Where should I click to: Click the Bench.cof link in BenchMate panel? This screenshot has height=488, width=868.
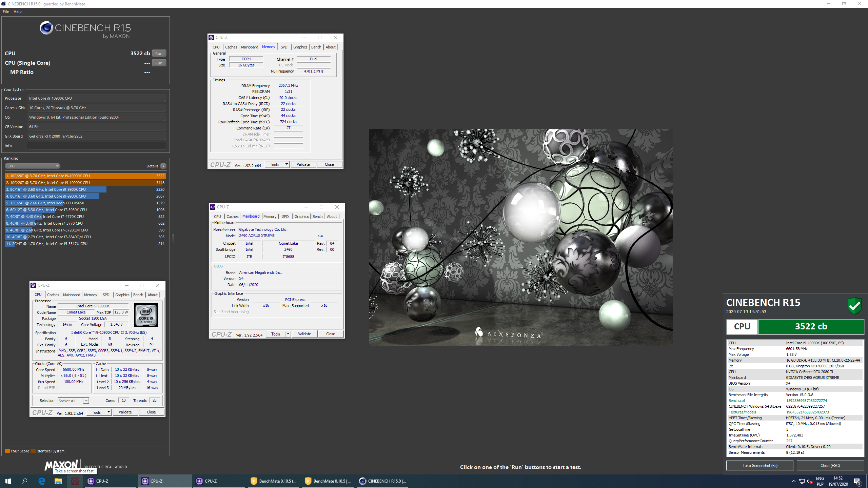coord(737,401)
